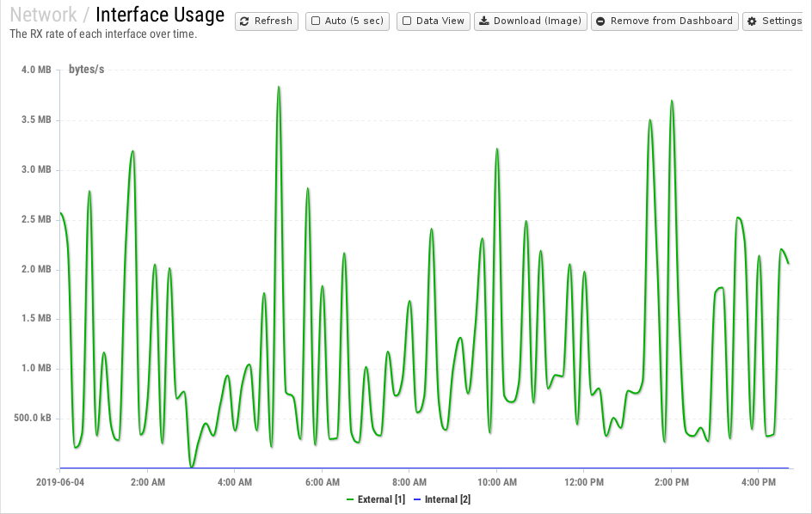Click the Settings gear icon
The height and width of the screenshot is (514, 812).
coord(752,21)
